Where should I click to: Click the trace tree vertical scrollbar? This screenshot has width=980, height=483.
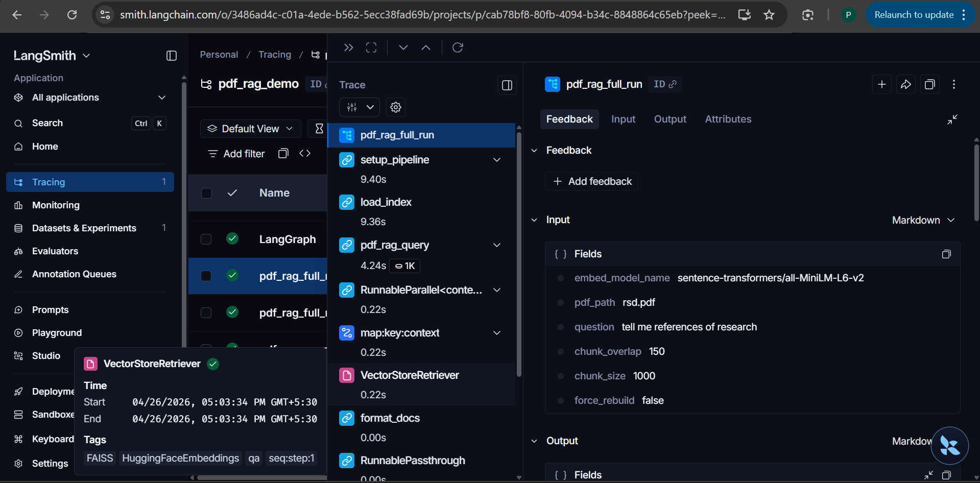[519, 255]
